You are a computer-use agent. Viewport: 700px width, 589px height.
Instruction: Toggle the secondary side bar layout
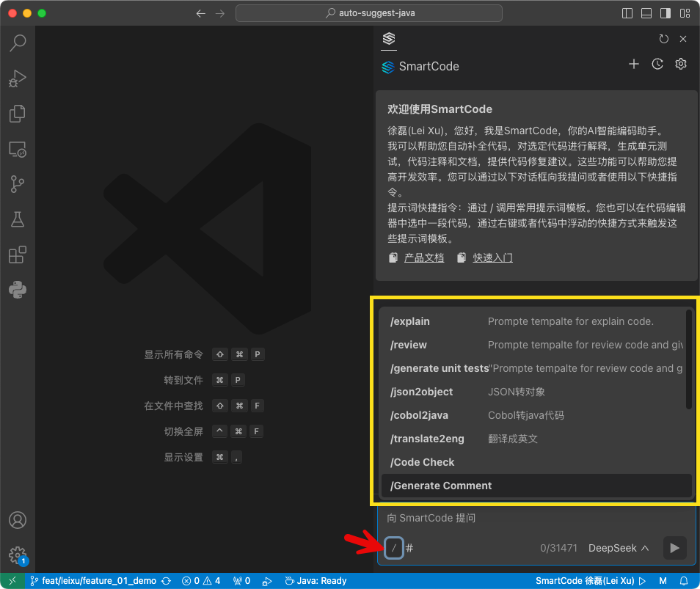tap(666, 13)
